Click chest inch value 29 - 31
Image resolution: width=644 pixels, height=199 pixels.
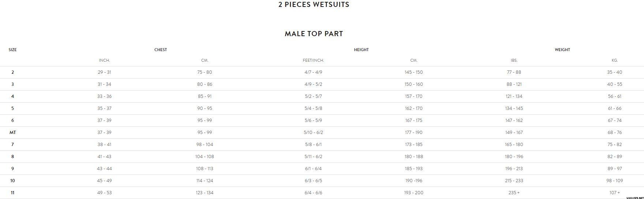tap(104, 72)
